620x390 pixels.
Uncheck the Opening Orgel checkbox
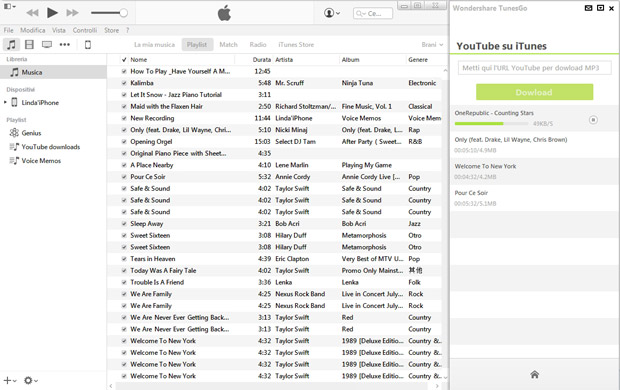click(124, 142)
